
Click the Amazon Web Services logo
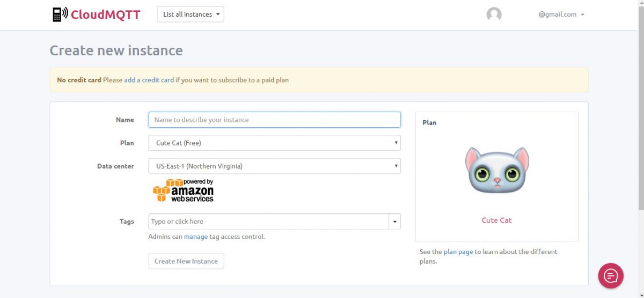183,191
